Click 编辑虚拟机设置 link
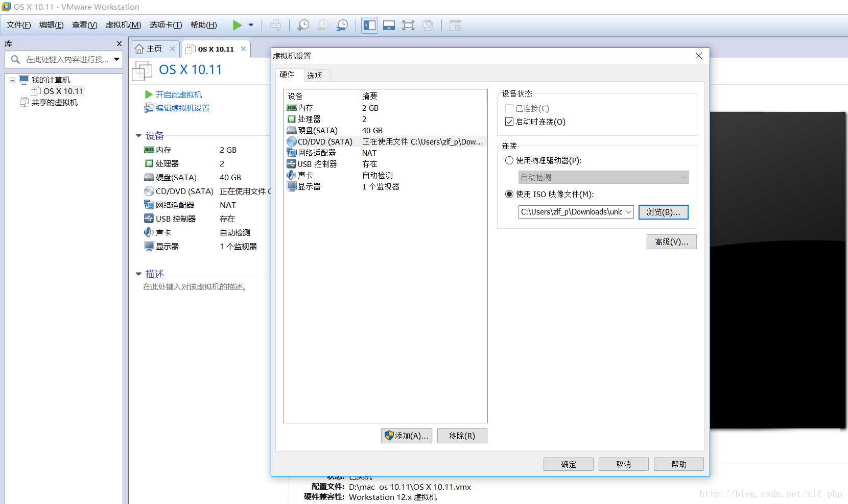848x504 pixels. (182, 108)
